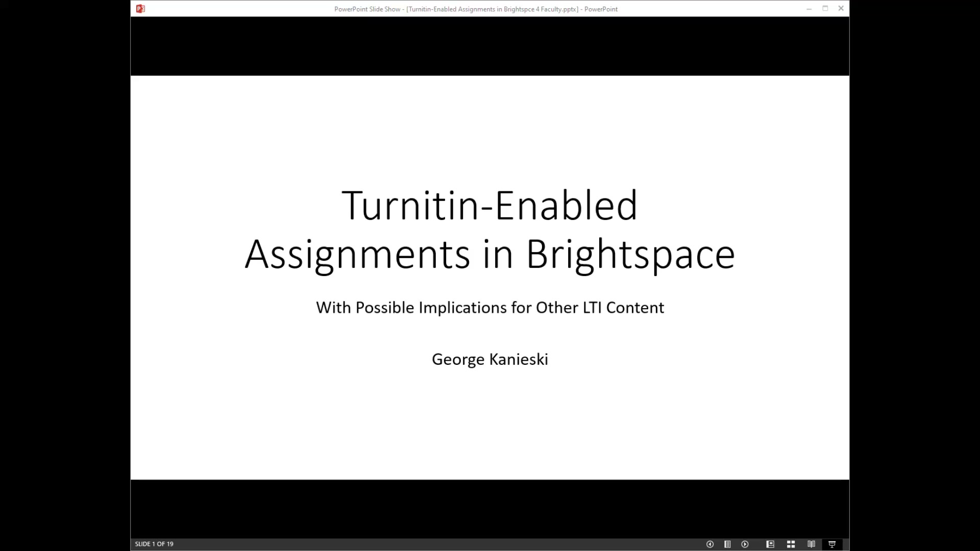Click the window title bar text

pos(476,9)
